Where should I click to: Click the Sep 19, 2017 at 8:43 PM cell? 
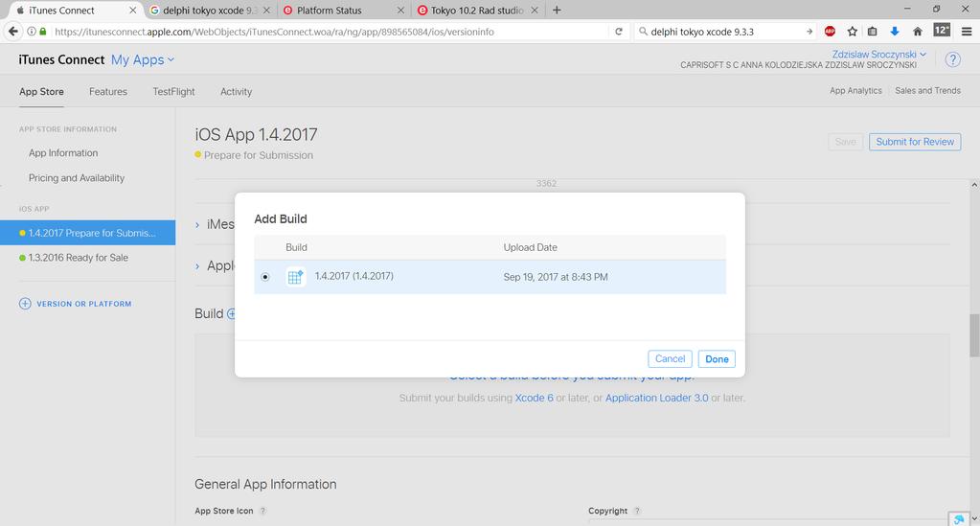[x=556, y=277]
